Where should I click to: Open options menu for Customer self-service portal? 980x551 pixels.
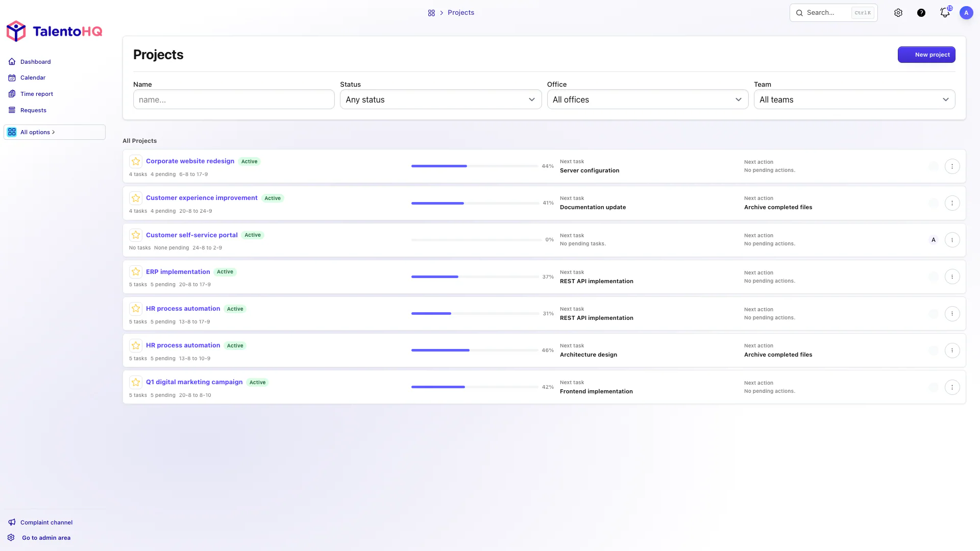coord(952,240)
